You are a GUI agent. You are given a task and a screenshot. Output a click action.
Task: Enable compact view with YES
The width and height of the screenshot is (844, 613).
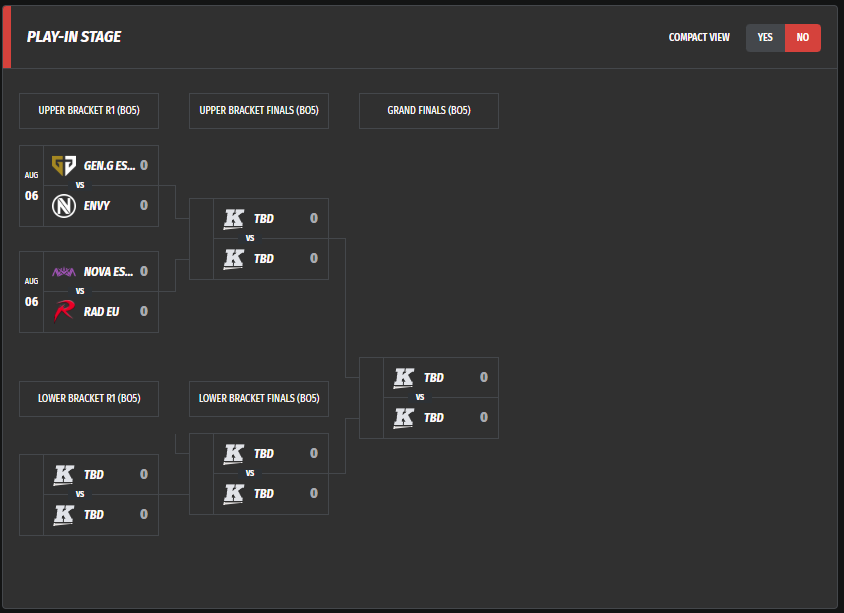click(765, 38)
